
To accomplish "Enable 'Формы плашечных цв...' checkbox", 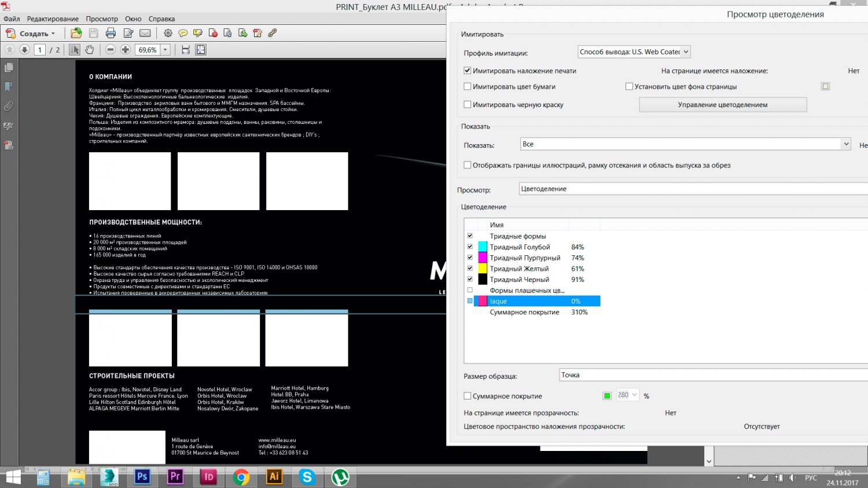I will point(470,290).
